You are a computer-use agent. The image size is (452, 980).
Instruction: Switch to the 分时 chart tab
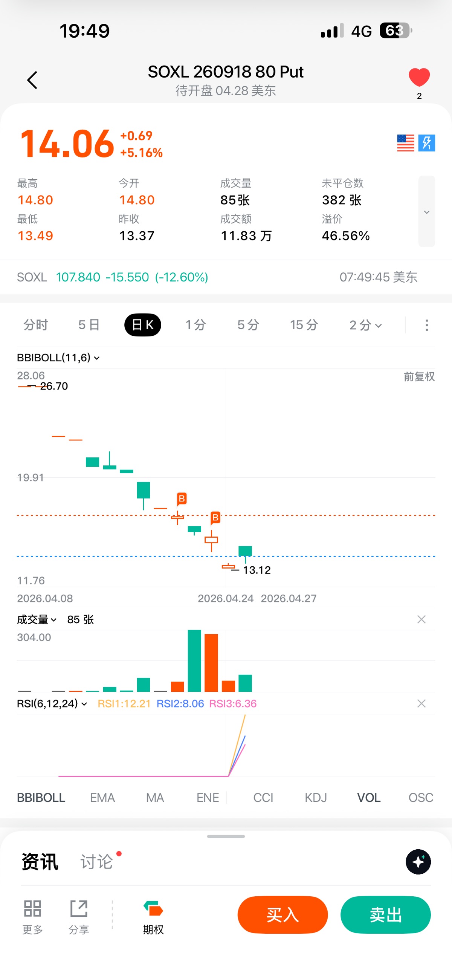36,325
